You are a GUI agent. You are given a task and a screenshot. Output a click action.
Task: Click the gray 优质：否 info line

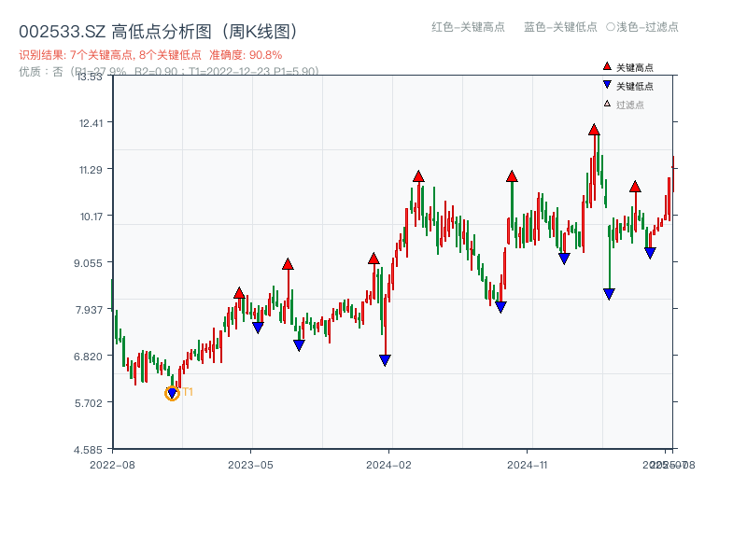169,72
